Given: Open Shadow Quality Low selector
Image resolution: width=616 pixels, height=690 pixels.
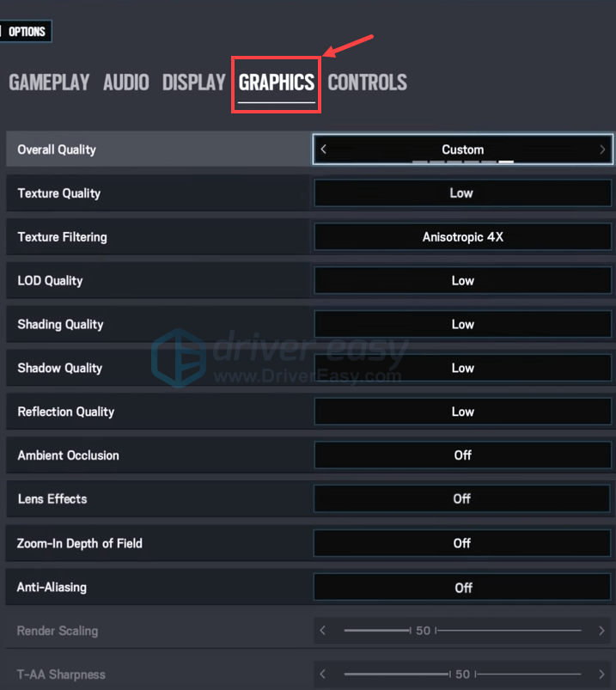Looking at the screenshot, I should (463, 368).
